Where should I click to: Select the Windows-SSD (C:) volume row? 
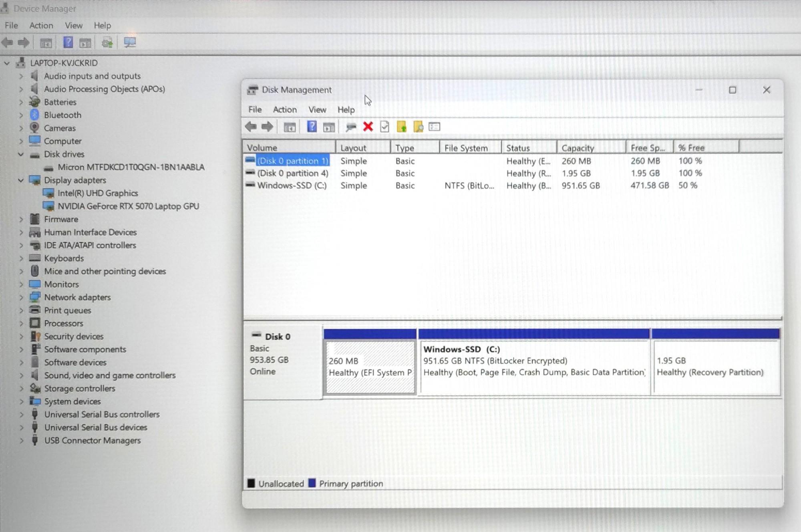(x=292, y=185)
